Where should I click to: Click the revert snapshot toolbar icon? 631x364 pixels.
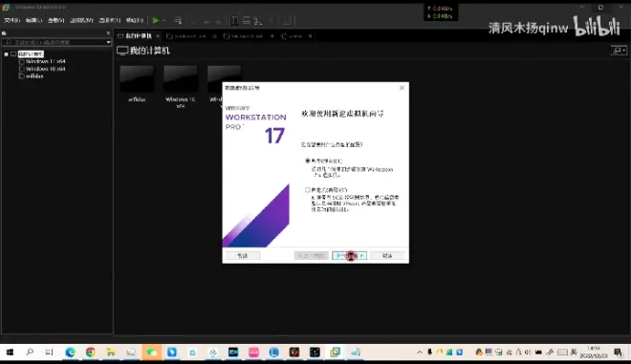[207, 21]
